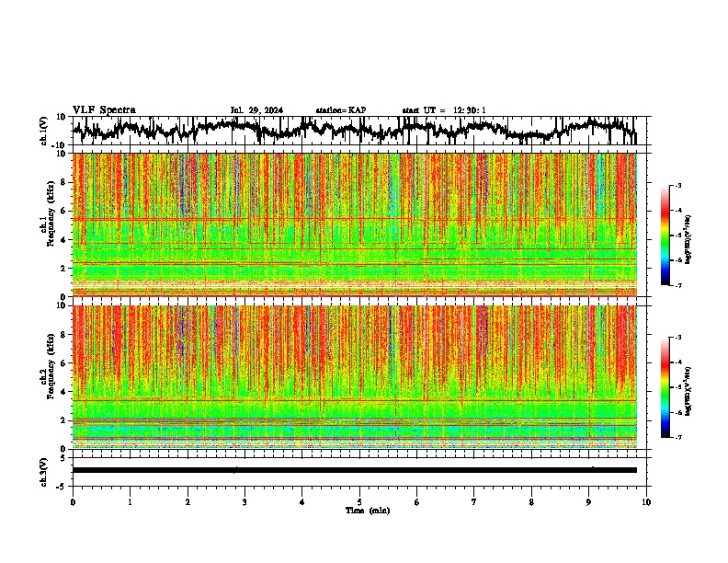Click the "-7" label on ch.2 colorbar
This screenshot has height=563, width=728.
click(677, 437)
